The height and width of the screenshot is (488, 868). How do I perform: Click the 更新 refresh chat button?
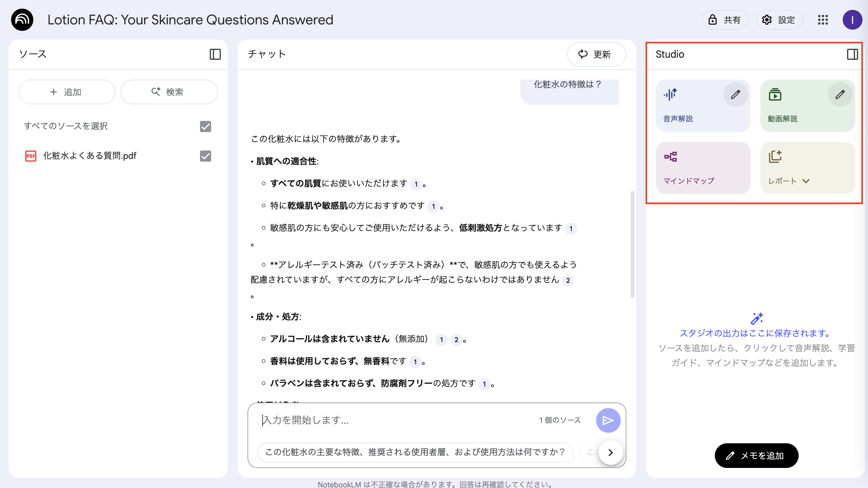(x=596, y=54)
